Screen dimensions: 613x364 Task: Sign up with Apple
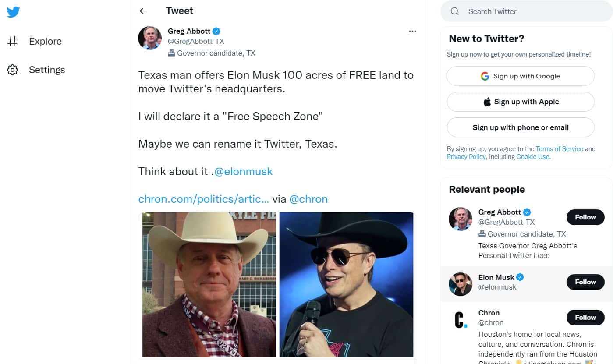[x=520, y=102]
